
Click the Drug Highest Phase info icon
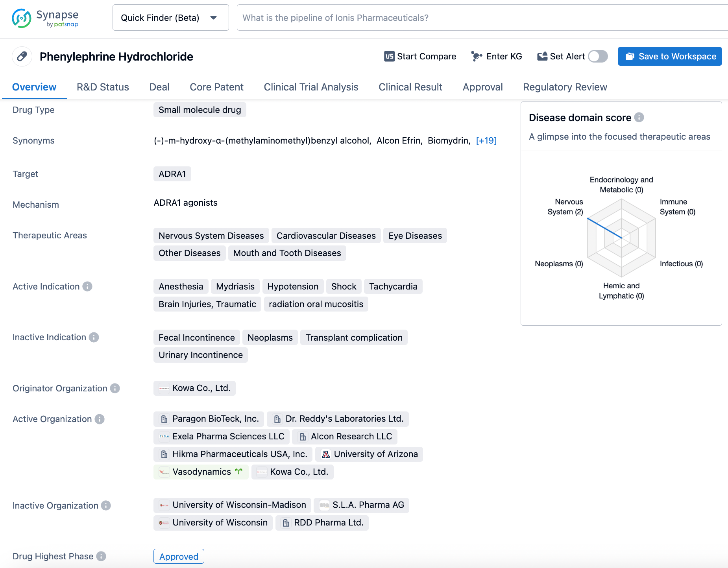pos(101,556)
